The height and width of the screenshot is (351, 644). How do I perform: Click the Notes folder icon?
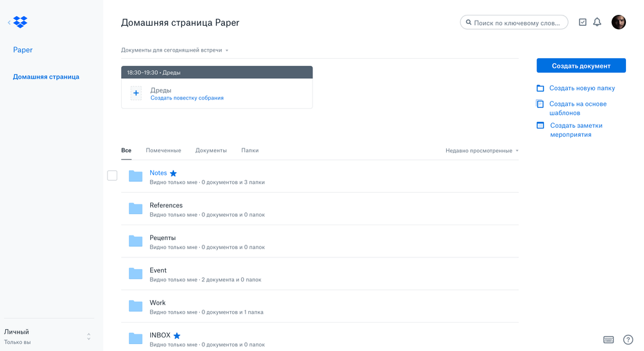point(135,176)
